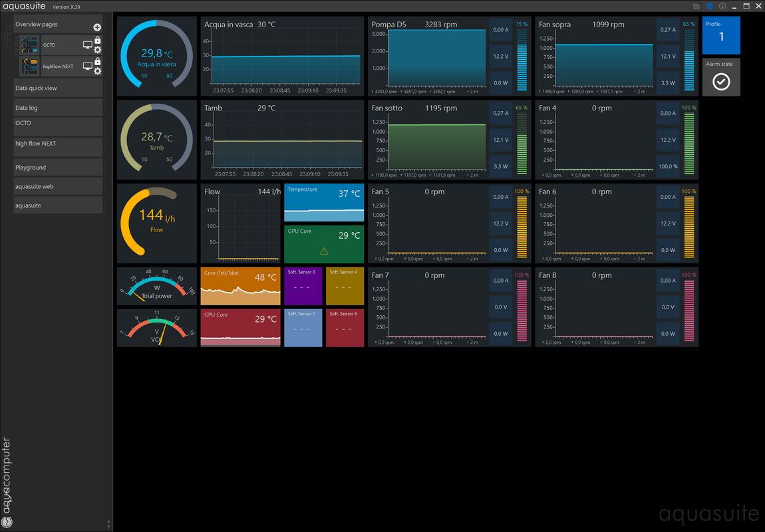This screenshot has width=765, height=532.
Task: Collapse the Overview pages section header
Action: [x=58, y=25]
